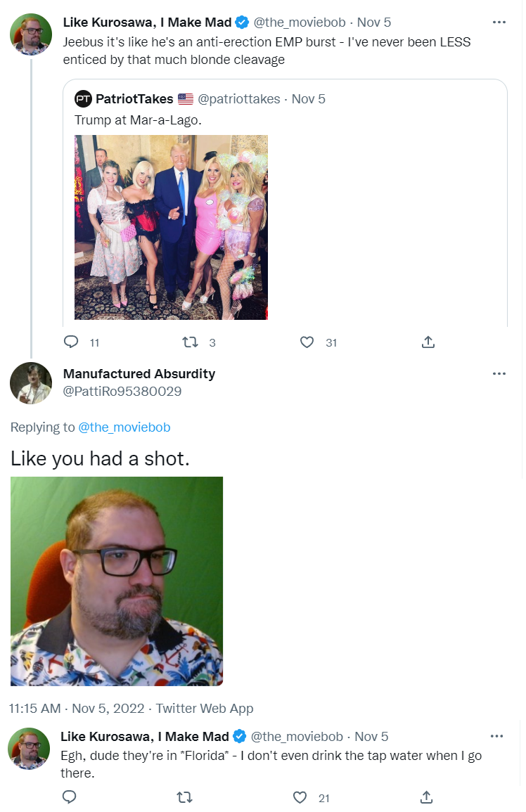
Task: Open Manufactured Absurdity's profile avatar
Action: coord(31,383)
